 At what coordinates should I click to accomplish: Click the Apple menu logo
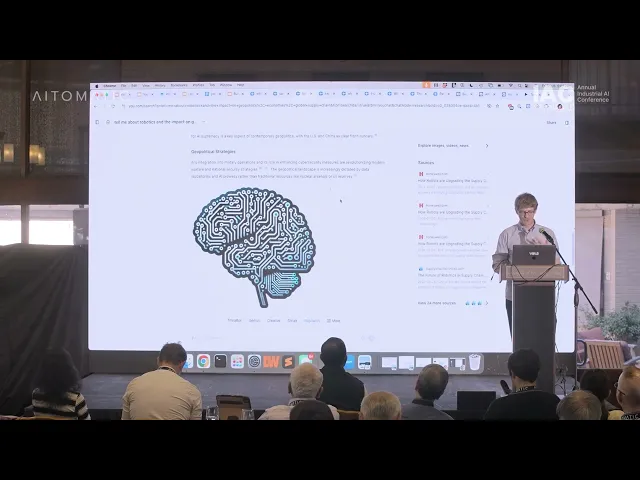coord(97,86)
